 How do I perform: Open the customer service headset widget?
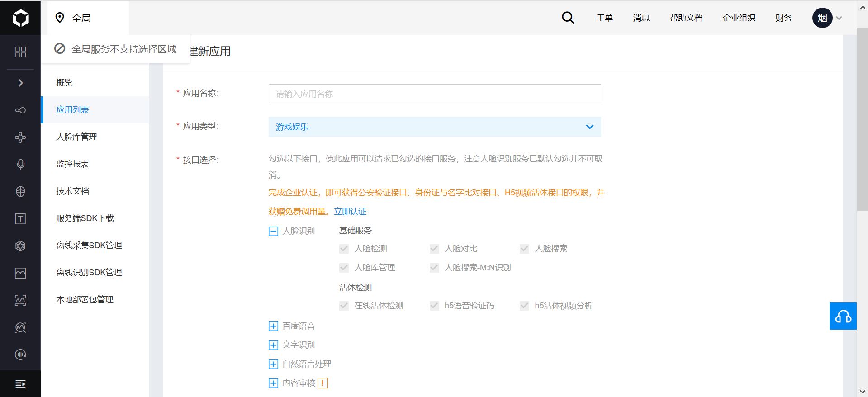click(x=843, y=316)
